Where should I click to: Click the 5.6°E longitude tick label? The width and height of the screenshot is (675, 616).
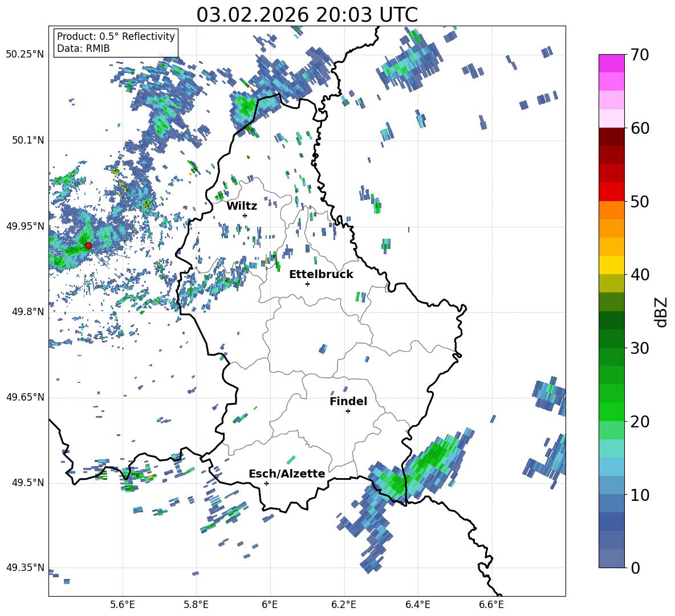click(x=123, y=605)
